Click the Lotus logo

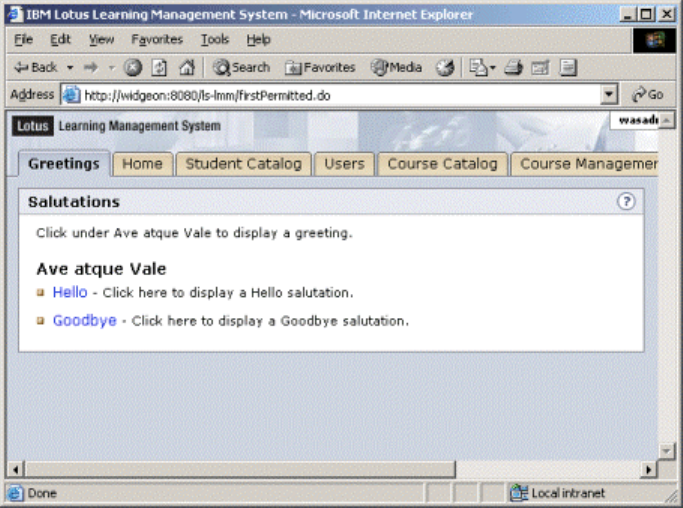(x=33, y=126)
